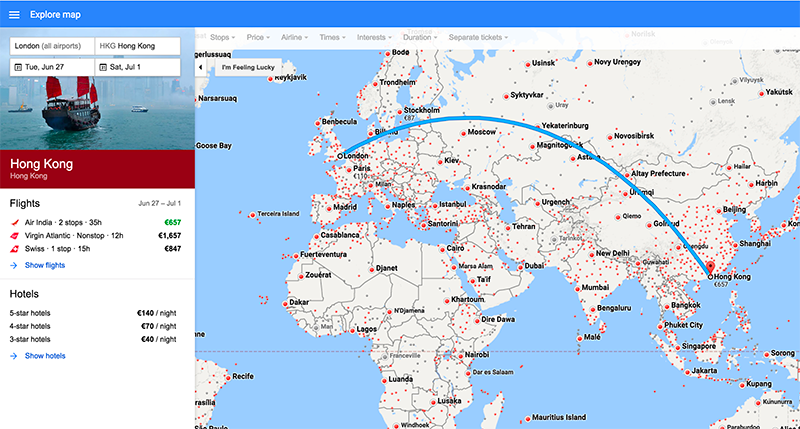800x429 pixels.
Task: Click the I'm Feeling Lucky button
Action: [248, 67]
